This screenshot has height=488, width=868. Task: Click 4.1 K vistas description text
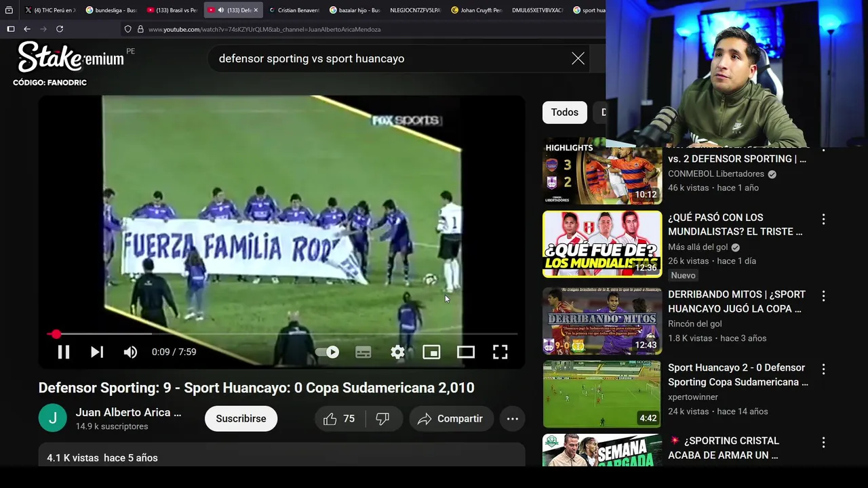[x=102, y=458]
